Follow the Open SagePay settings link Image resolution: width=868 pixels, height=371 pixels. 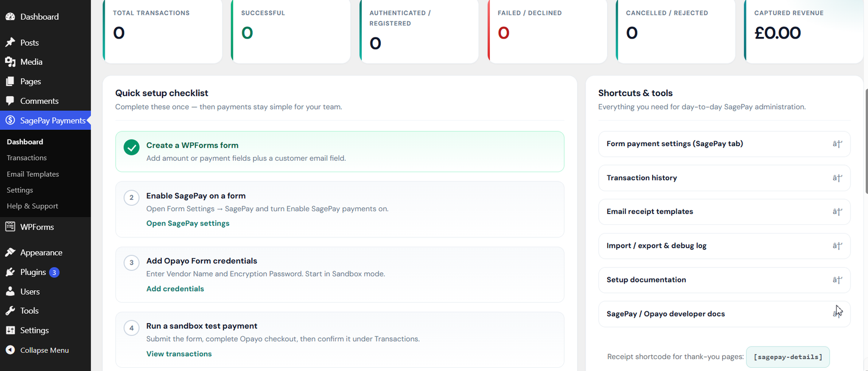pos(188,223)
